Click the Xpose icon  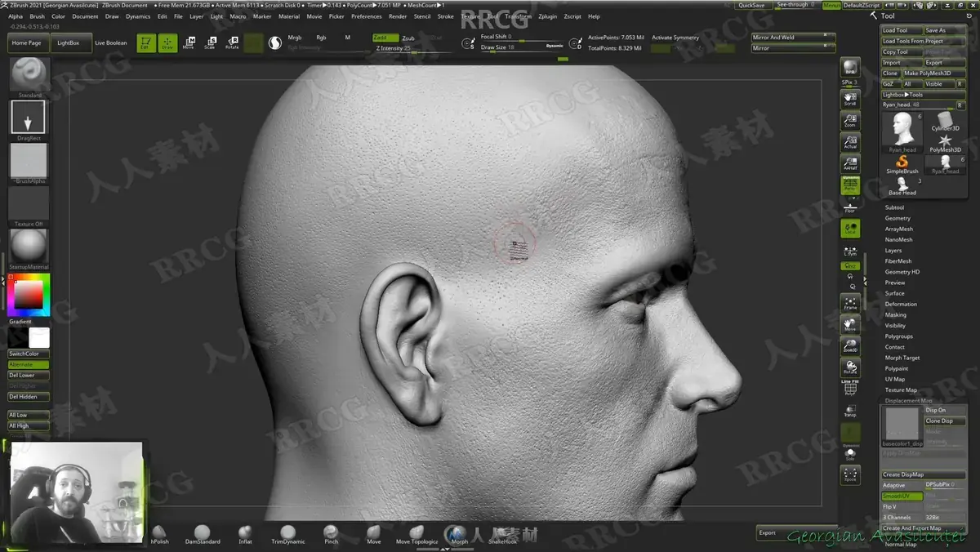tap(850, 474)
